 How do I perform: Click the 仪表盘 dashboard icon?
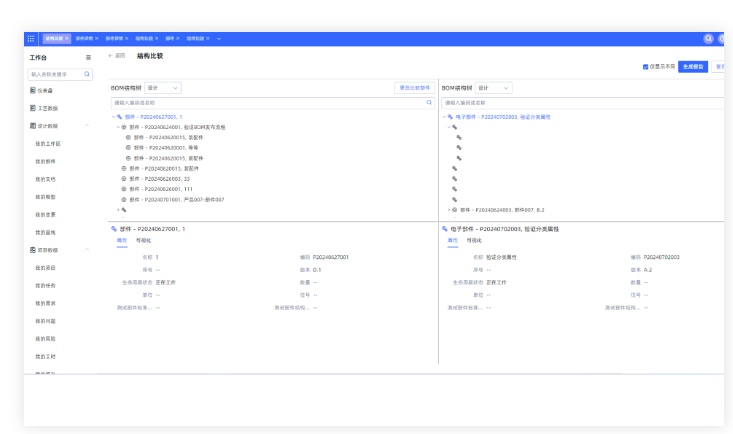(33, 90)
